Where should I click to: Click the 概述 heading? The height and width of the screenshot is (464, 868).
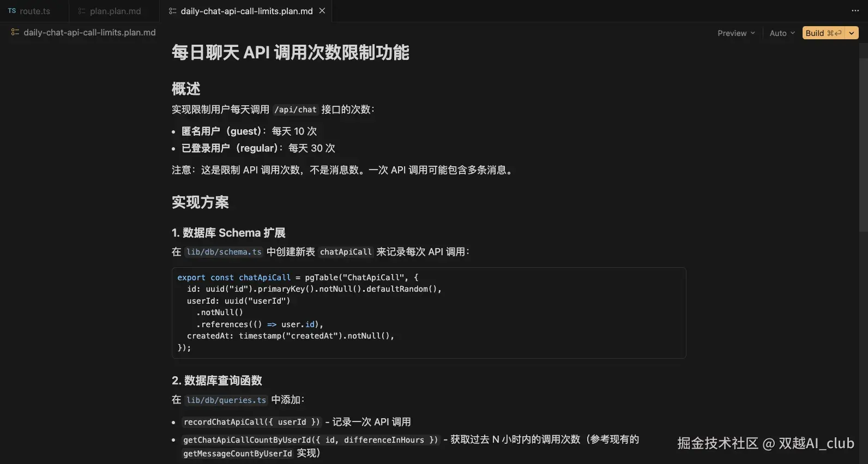tap(186, 88)
